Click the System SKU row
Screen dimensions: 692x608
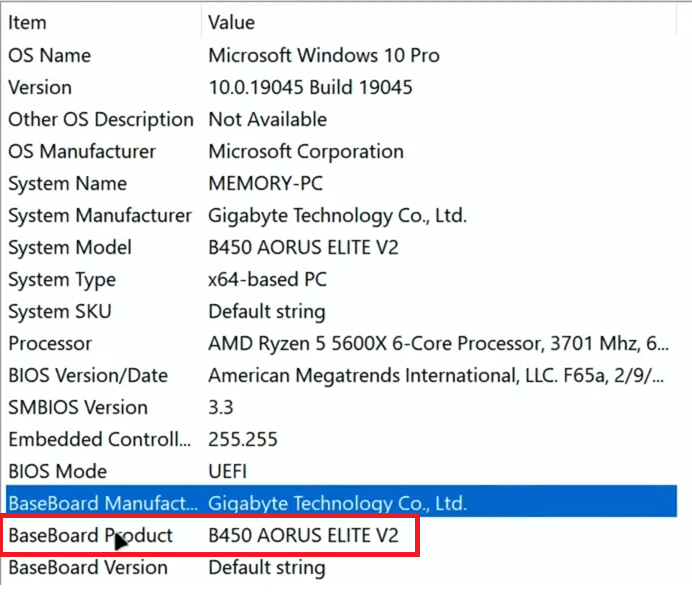click(61, 311)
